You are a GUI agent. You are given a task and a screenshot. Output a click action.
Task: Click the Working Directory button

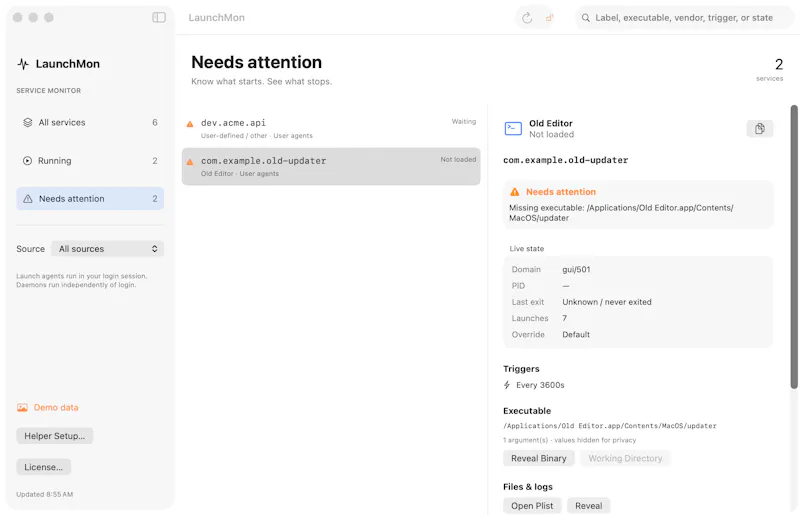tap(625, 458)
